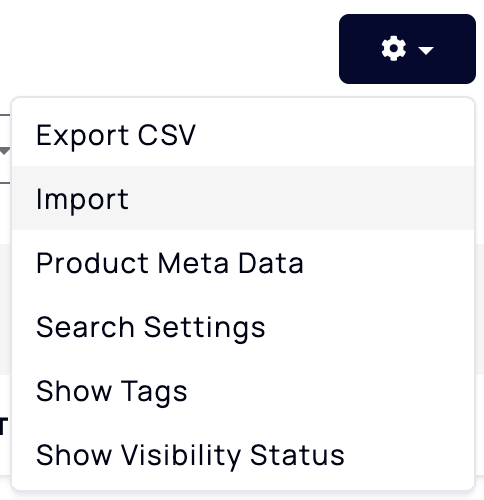The width and height of the screenshot is (484, 500).
Task: Select the cog icon in the dark button
Action: (x=394, y=49)
